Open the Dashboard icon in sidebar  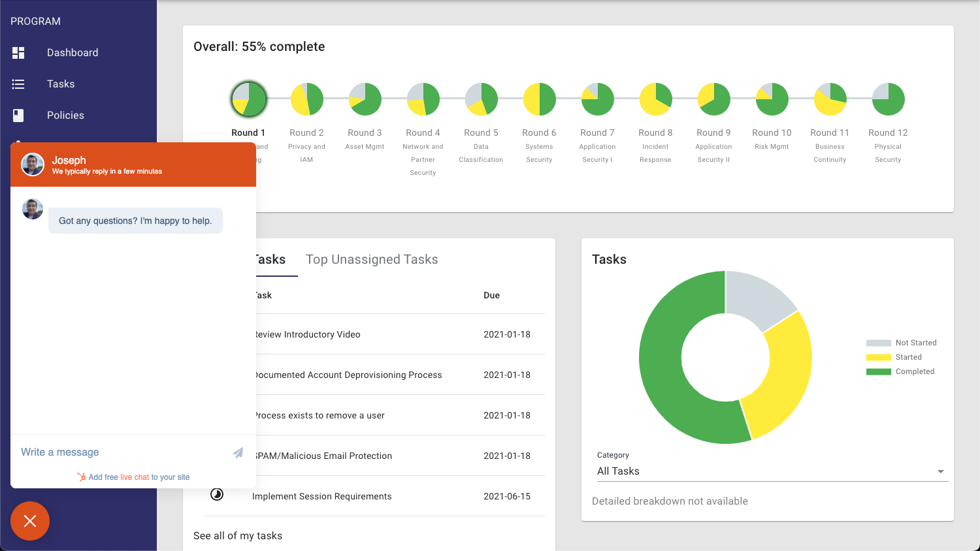[x=18, y=53]
